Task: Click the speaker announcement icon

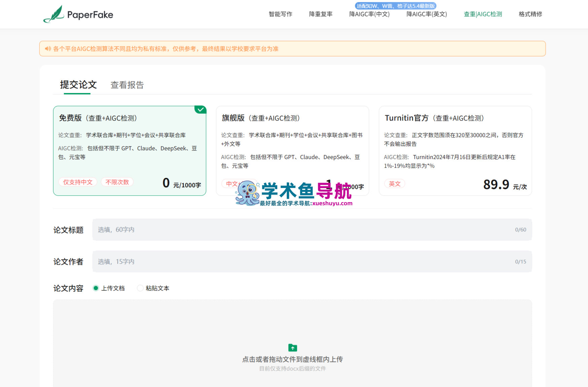Action: (48, 49)
